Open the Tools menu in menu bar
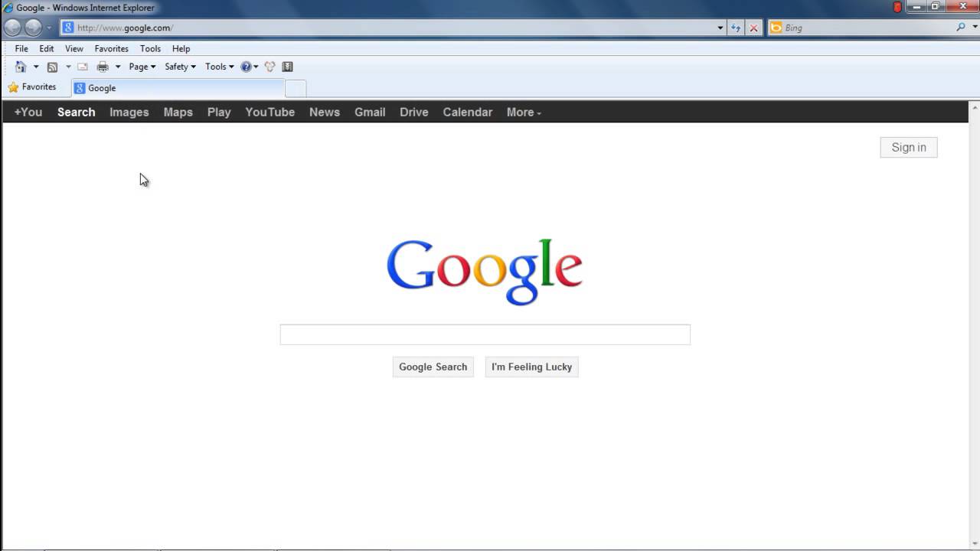Image resolution: width=980 pixels, height=551 pixels. point(150,49)
